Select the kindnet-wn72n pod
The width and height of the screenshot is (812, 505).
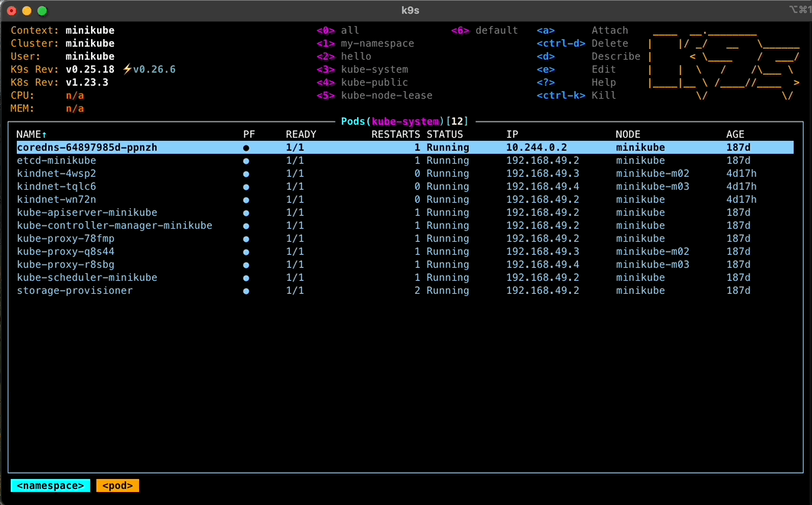click(405, 199)
